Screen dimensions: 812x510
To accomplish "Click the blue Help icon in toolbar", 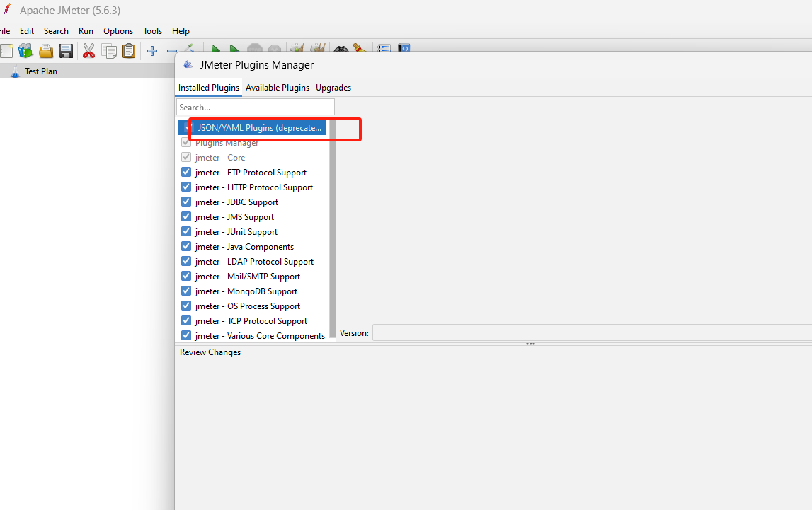I will click(404, 47).
